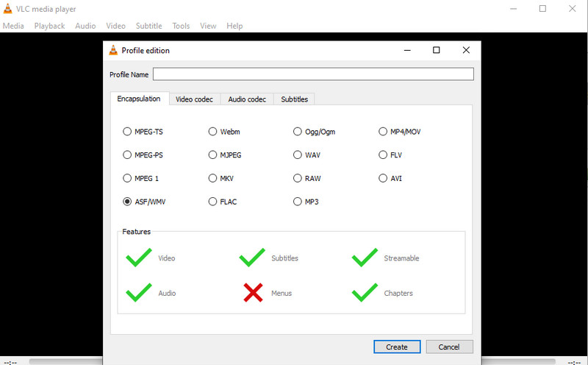Choose the MP4/MOV radio button
This screenshot has width=588, height=365.
383,132
